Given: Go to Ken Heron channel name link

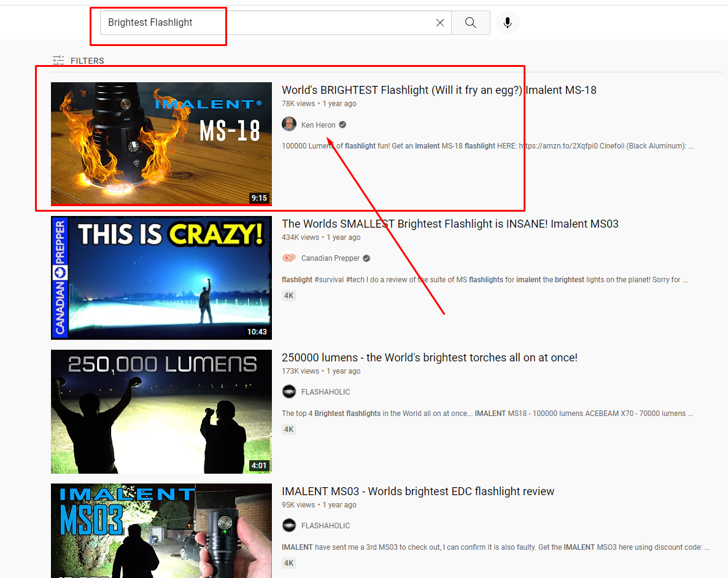Looking at the screenshot, I should coord(318,125).
